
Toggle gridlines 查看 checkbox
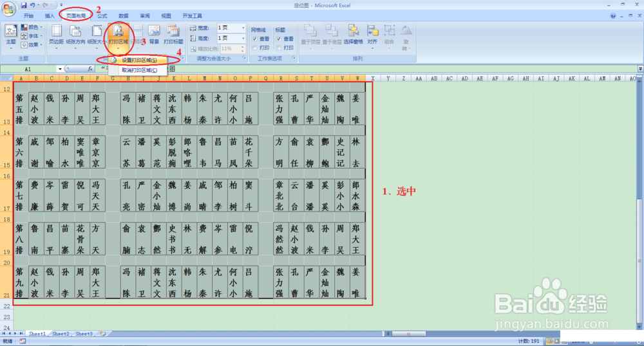click(255, 39)
